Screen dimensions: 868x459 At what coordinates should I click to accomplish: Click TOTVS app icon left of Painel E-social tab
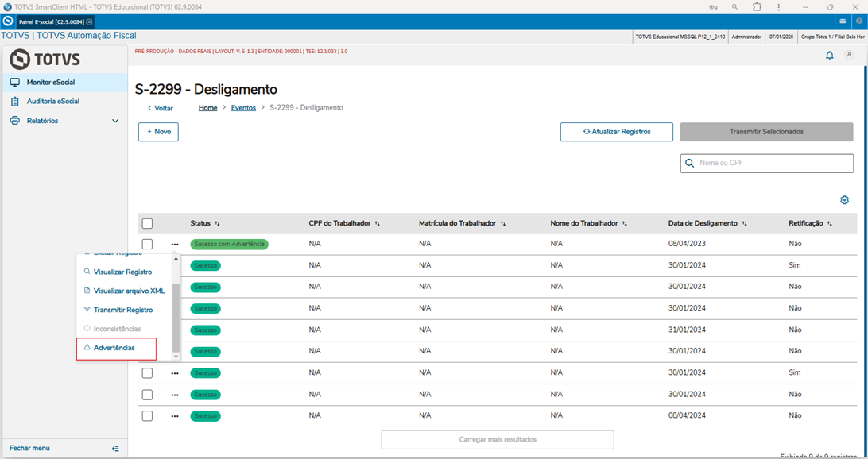[x=8, y=21]
